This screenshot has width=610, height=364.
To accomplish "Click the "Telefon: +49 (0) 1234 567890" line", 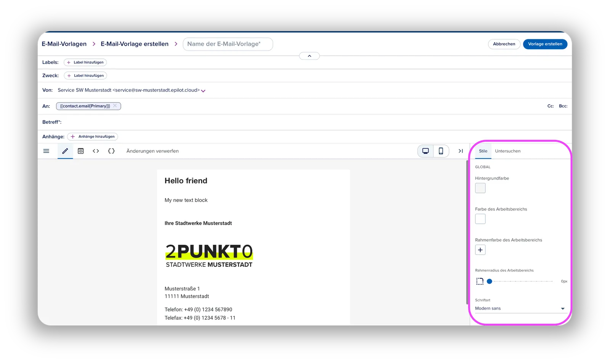I will tap(198, 309).
